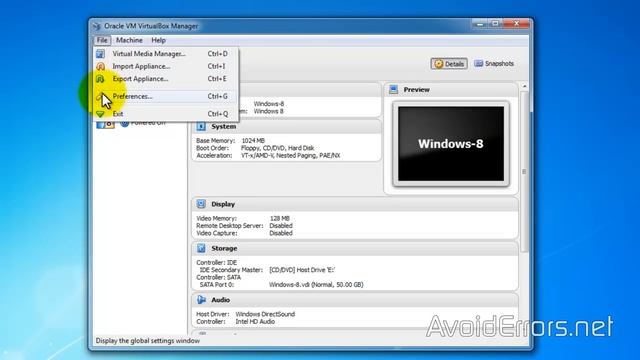Select 'Floppy, CD/DVD, Hard Disk' boot order
Viewport: 640px width, 360px height.
278,148
